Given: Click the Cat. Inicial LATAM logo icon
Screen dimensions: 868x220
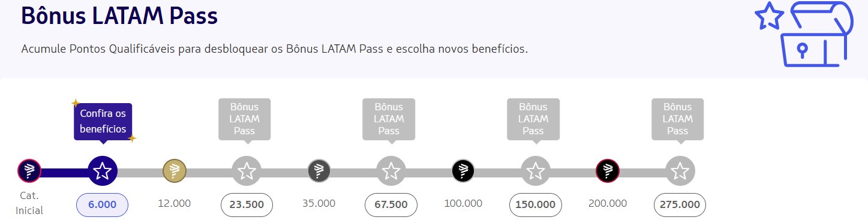Looking at the screenshot, I should click(x=29, y=171).
